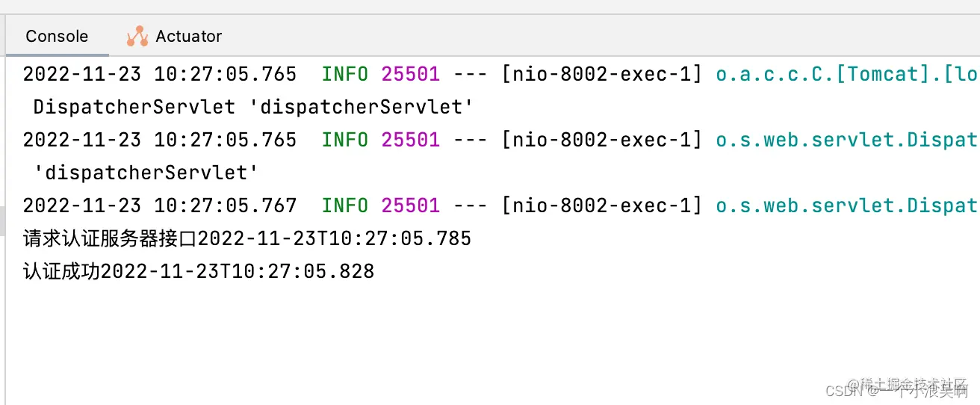Click the [nio-8002-exec-1] thread name on first line
Viewport: 980px width, 405px height.
point(602,74)
